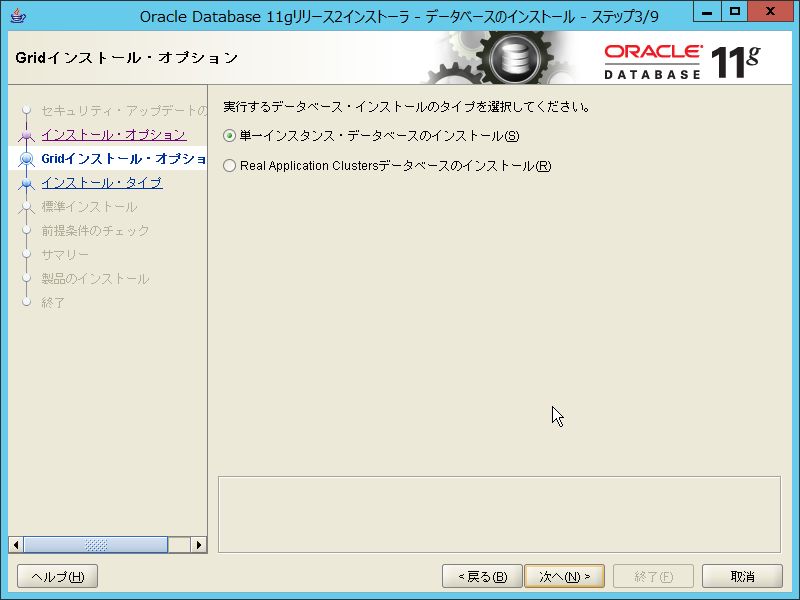Screen dimensions: 800x600
Task: Click the sidebar scrollbar left arrow
Action: 16,545
